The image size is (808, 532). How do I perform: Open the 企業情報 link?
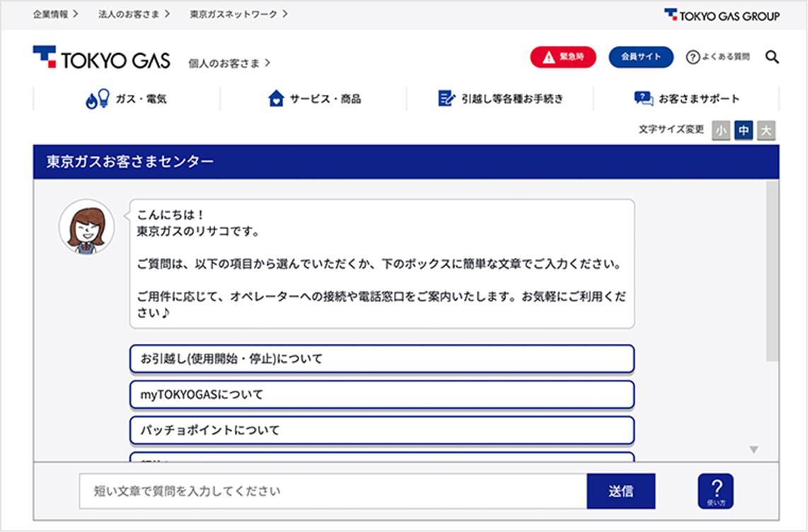56,14
